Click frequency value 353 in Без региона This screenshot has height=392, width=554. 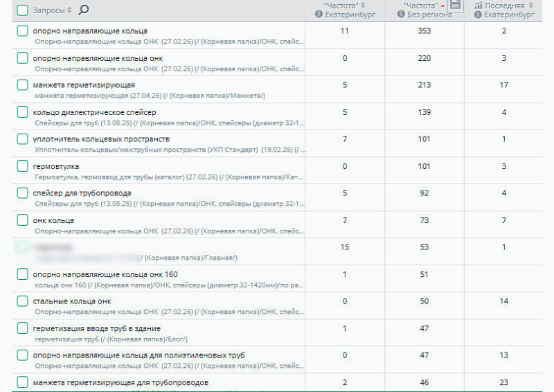tap(425, 30)
